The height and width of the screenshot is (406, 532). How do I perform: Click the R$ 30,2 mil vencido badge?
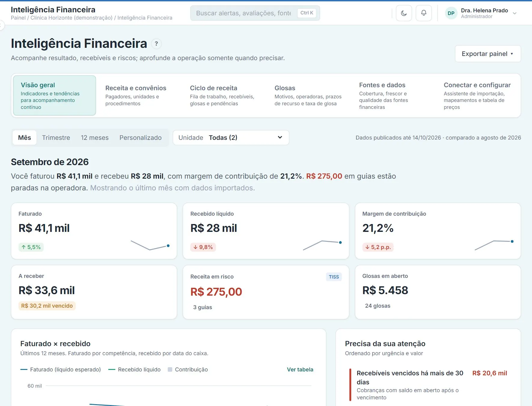(x=47, y=306)
